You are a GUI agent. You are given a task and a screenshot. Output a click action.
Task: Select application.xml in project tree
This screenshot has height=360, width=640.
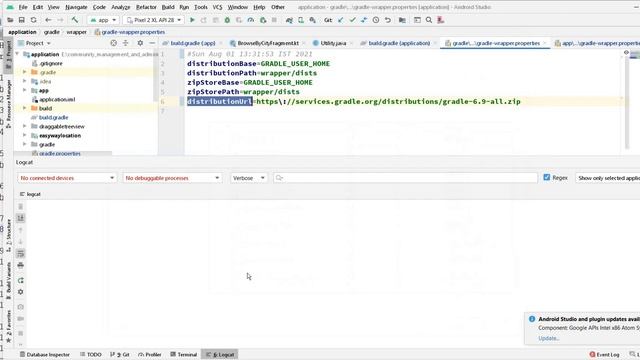(x=57, y=99)
